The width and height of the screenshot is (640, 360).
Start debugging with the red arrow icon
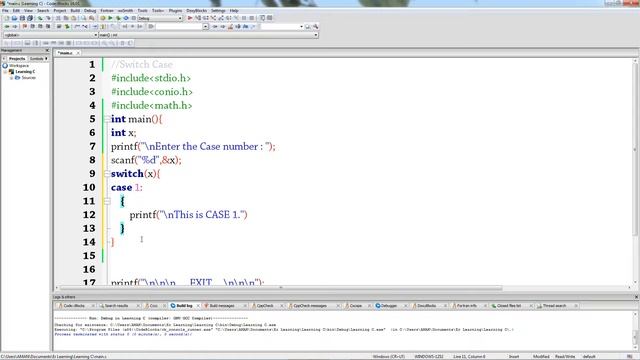click(x=190, y=18)
